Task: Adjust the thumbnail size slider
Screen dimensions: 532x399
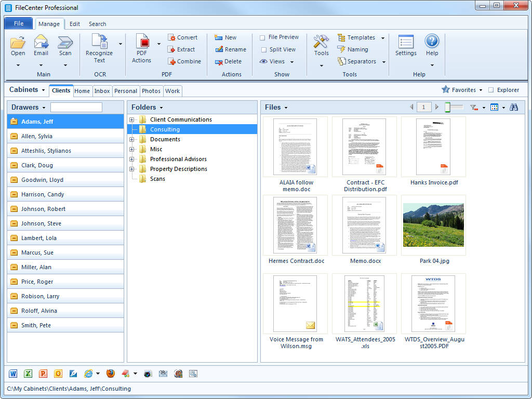Action: tap(447, 107)
